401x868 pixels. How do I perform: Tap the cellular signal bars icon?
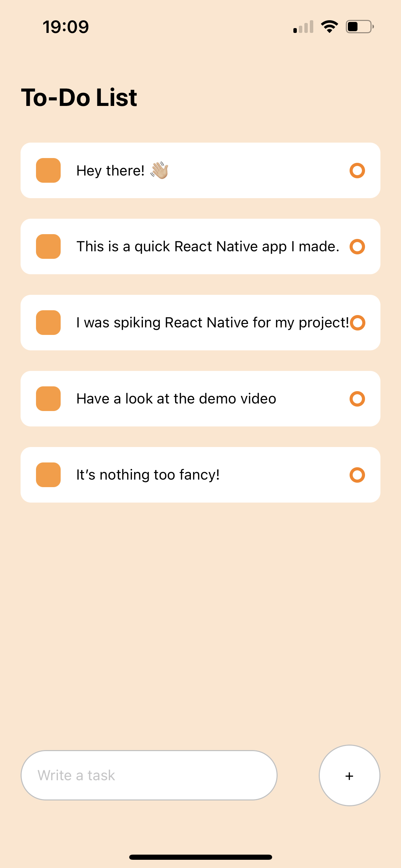pos(303,27)
